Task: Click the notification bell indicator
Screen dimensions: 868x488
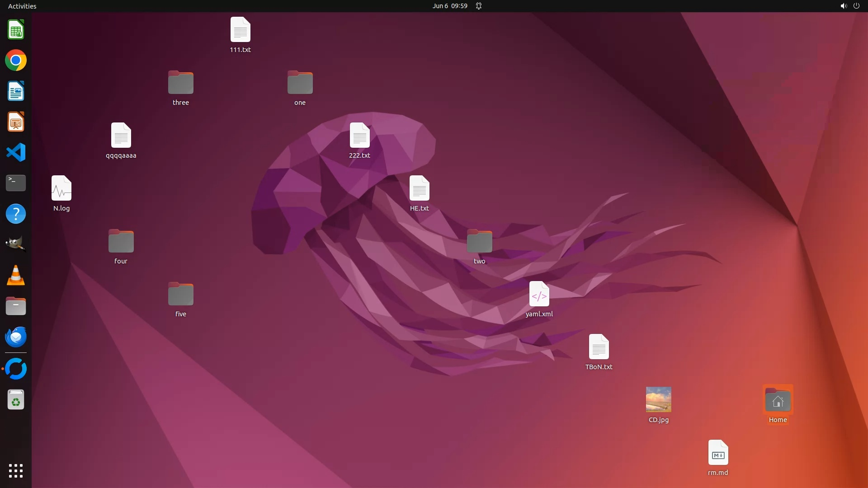Action: coord(479,6)
